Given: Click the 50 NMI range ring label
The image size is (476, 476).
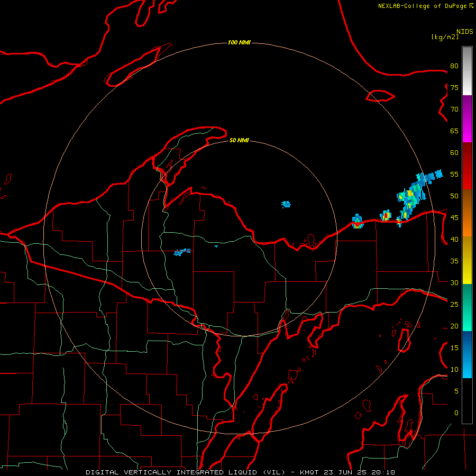Looking at the screenshot, I should [x=239, y=140].
